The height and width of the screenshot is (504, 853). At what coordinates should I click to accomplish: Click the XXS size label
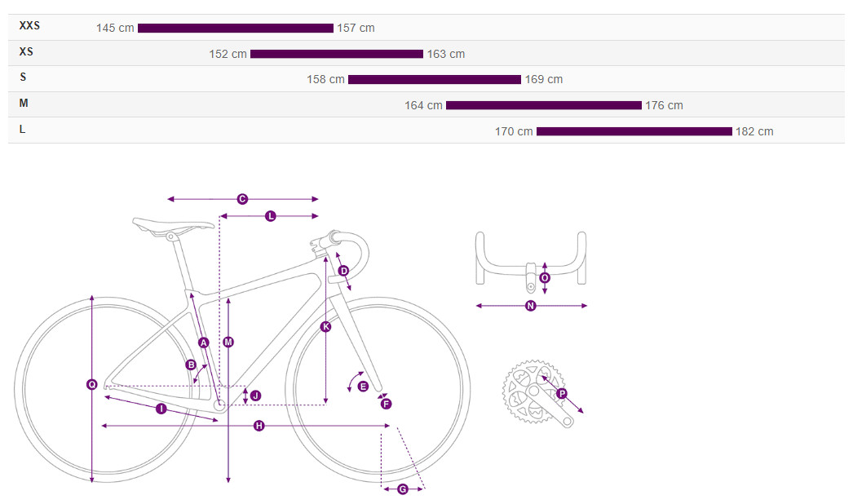pyautogui.click(x=29, y=26)
